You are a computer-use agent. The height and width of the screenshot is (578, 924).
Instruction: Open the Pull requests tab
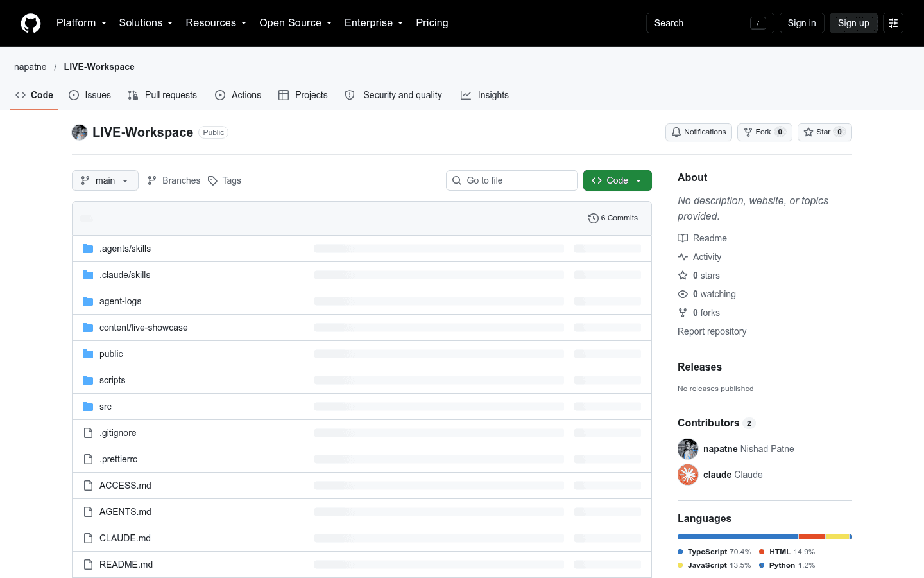[162, 95]
